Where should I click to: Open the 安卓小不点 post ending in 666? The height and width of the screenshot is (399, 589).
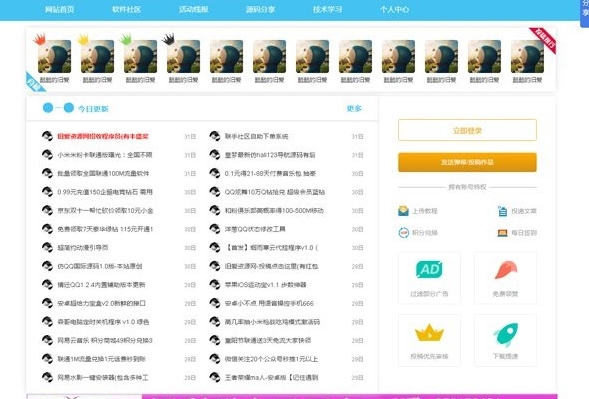click(269, 303)
